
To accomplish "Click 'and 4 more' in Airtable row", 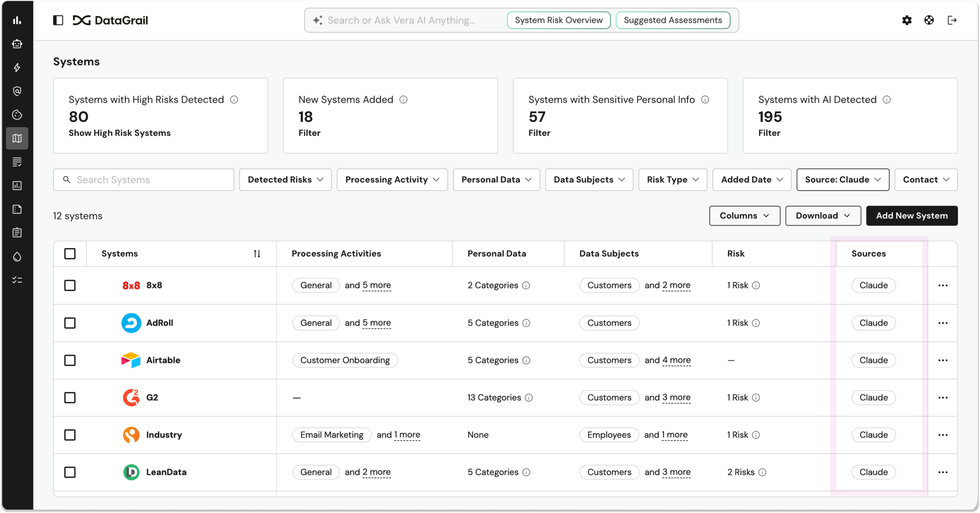I will click(667, 361).
